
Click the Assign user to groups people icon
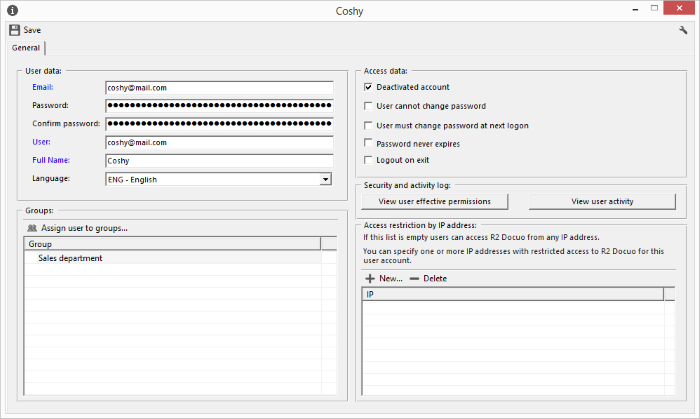coord(32,228)
